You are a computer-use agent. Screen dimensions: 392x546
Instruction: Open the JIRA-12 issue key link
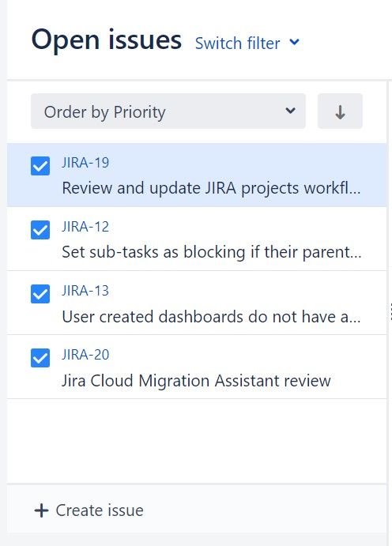[x=85, y=227]
